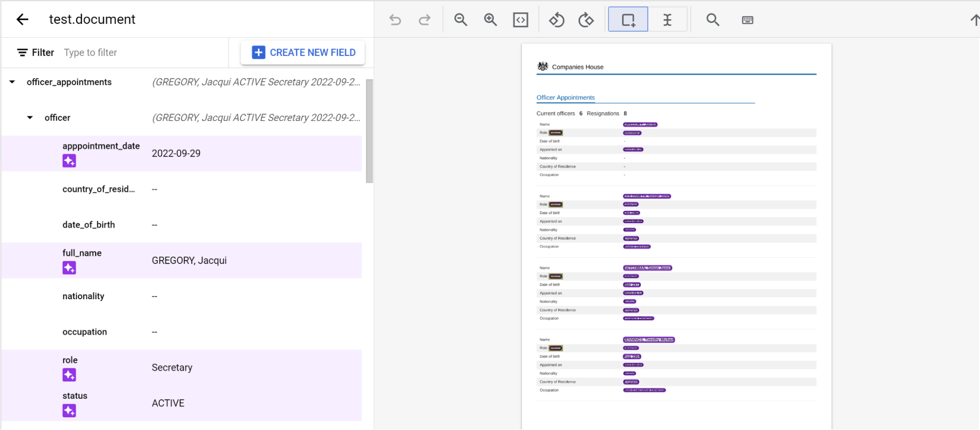Click the field list scrollbar

pyautogui.click(x=370, y=131)
